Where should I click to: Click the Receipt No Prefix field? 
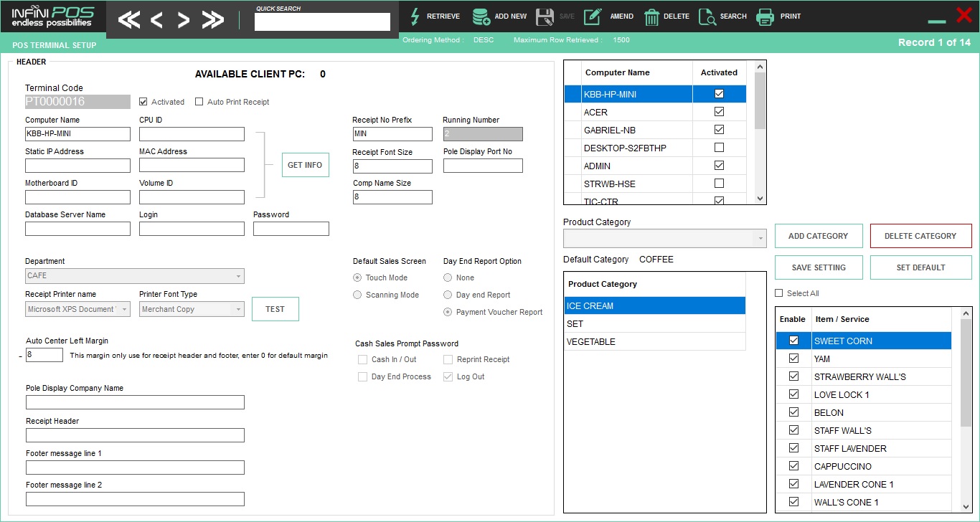coord(392,134)
